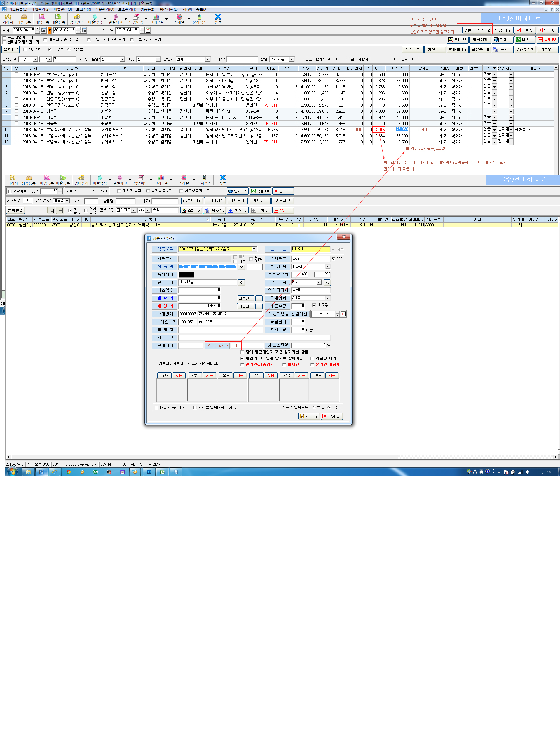Open the 거래처 toolbar icon in top toolbar

coord(8,19)
